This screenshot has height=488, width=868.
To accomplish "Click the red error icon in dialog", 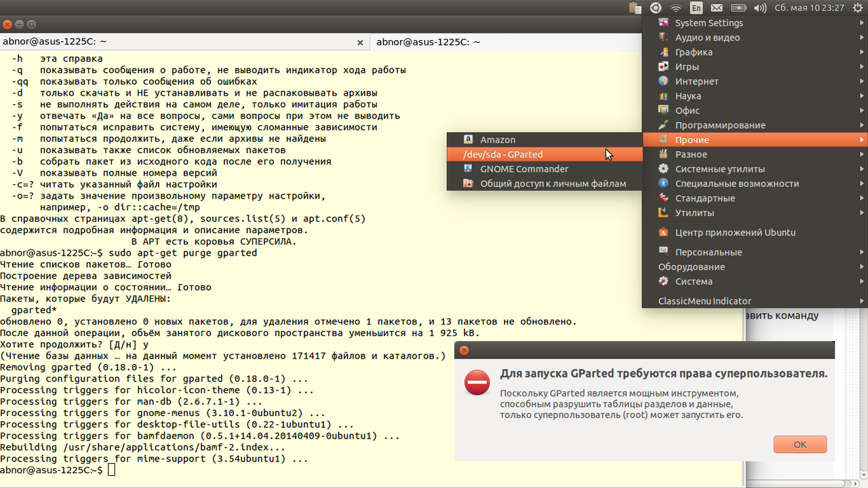I will 477,383.
